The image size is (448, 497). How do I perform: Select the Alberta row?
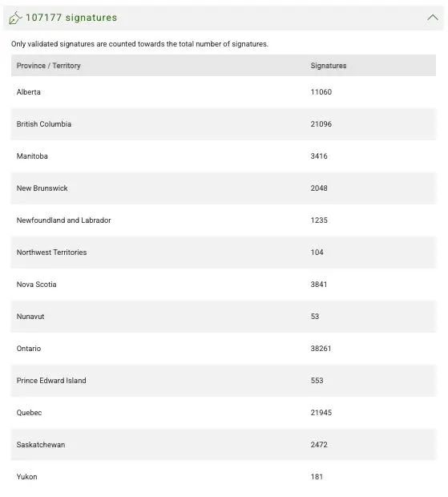224,92
